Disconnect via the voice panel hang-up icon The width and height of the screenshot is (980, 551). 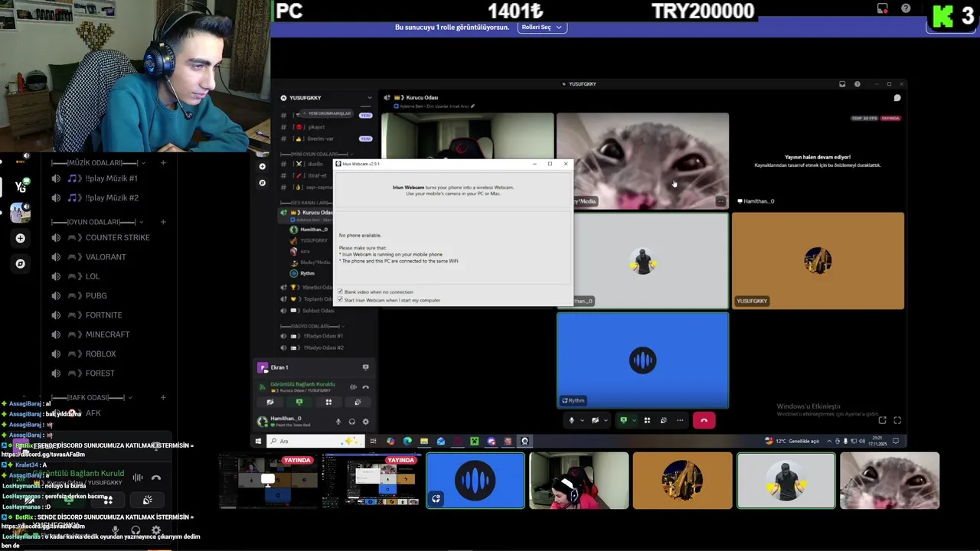tap(365, 387)
